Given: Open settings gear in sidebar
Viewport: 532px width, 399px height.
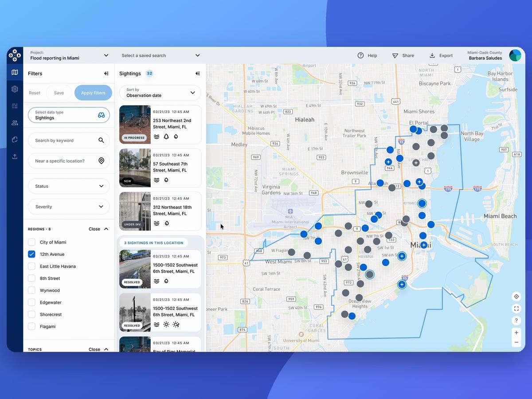Looking at the screenshot, I should (x=15, y=89).
